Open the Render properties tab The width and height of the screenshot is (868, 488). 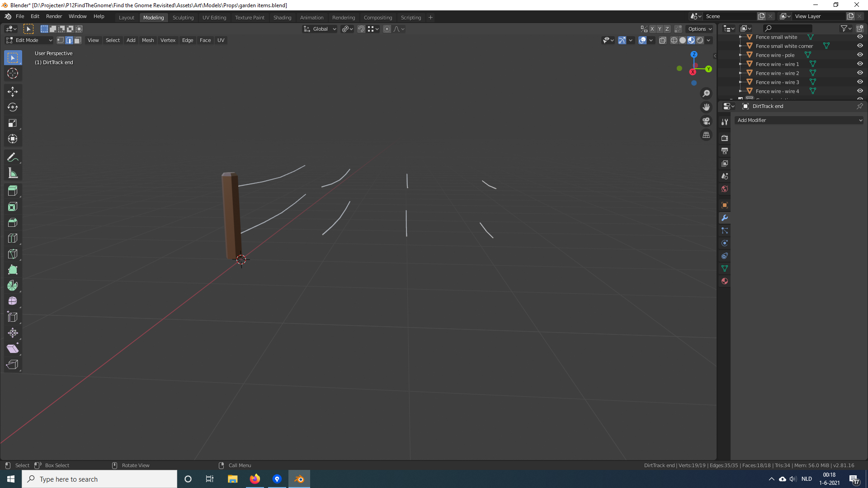(724, 138)
